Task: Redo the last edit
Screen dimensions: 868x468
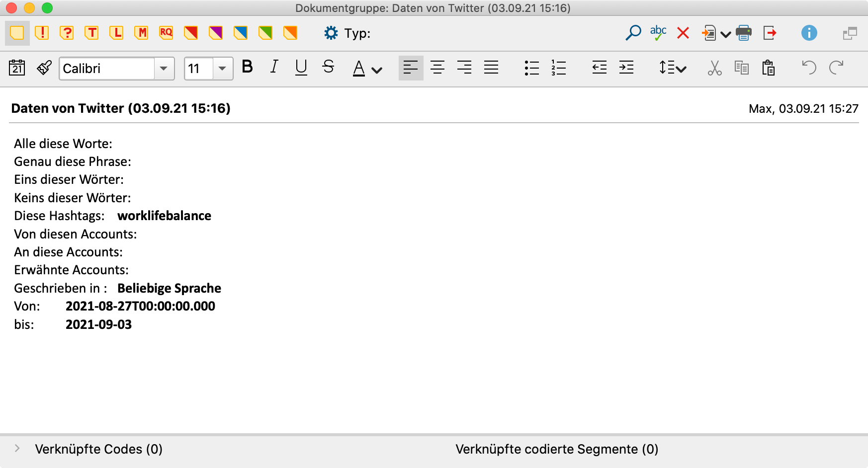Action: (836, 68)
